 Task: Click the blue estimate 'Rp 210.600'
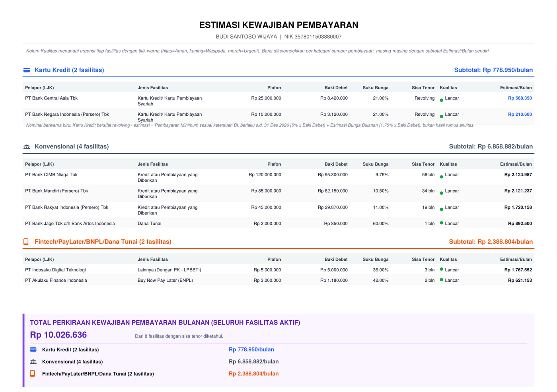point(520,115)
